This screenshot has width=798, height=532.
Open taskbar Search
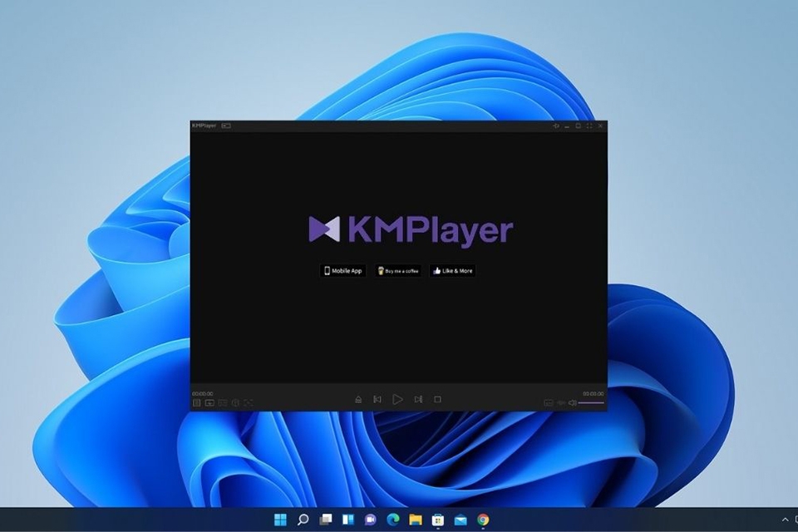click(x=303, y=520)
